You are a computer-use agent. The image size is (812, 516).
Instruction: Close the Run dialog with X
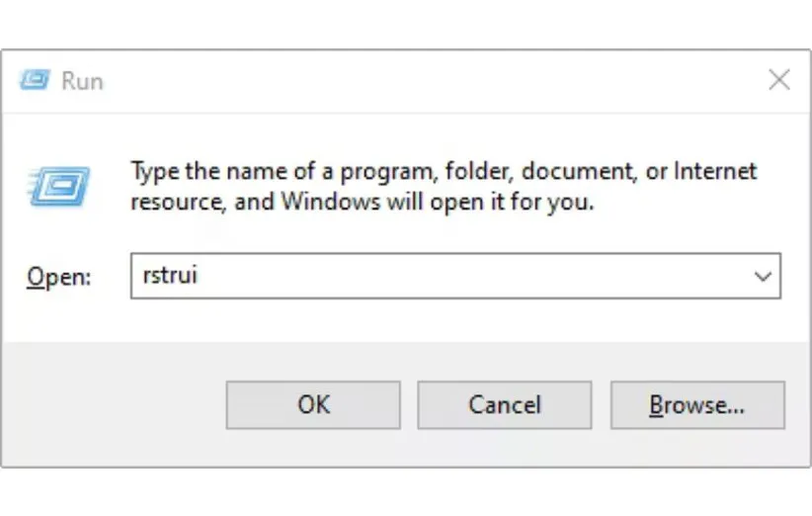point(778,80)
